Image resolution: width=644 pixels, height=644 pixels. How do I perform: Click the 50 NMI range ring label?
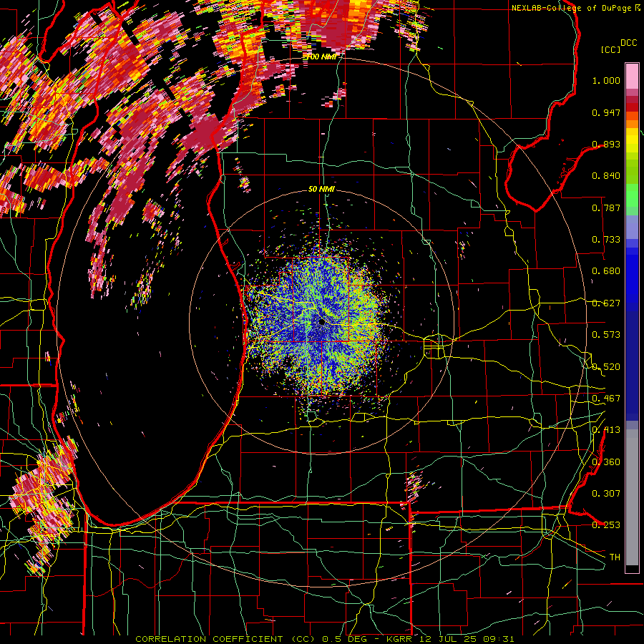pos(321,190)
